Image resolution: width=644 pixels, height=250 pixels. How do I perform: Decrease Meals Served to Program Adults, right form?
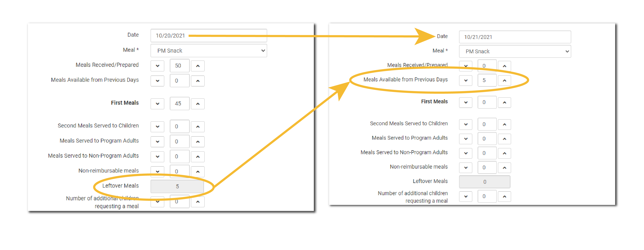465,139
